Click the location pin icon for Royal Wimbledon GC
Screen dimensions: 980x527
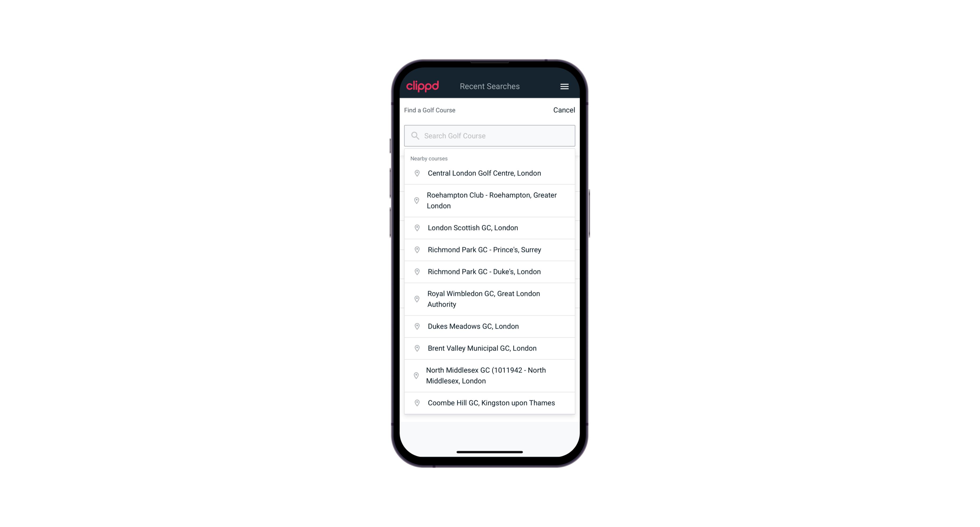416,299
